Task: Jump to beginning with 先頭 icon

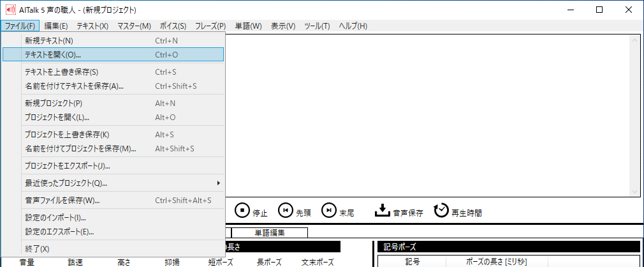Action: pyautogui.click(x=286, y=210)
